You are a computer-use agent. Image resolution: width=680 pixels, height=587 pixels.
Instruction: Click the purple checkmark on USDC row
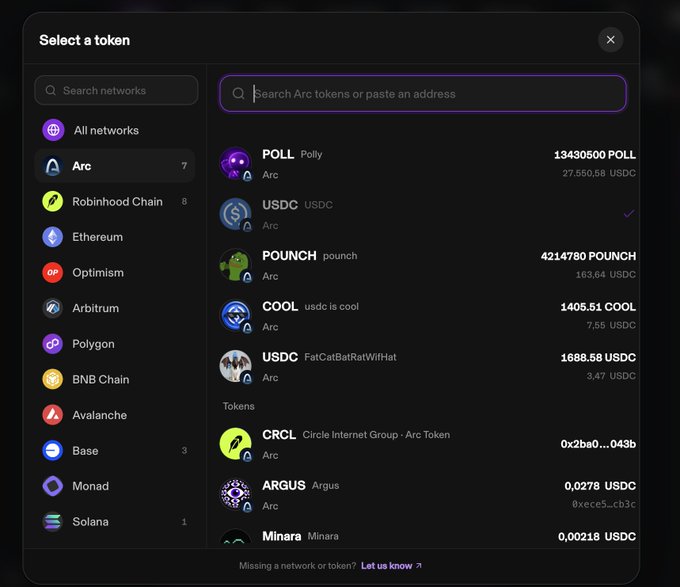coord(629,213)
